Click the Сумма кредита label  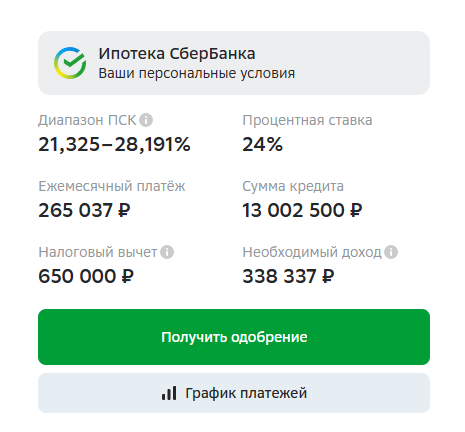tap(293, 186)
